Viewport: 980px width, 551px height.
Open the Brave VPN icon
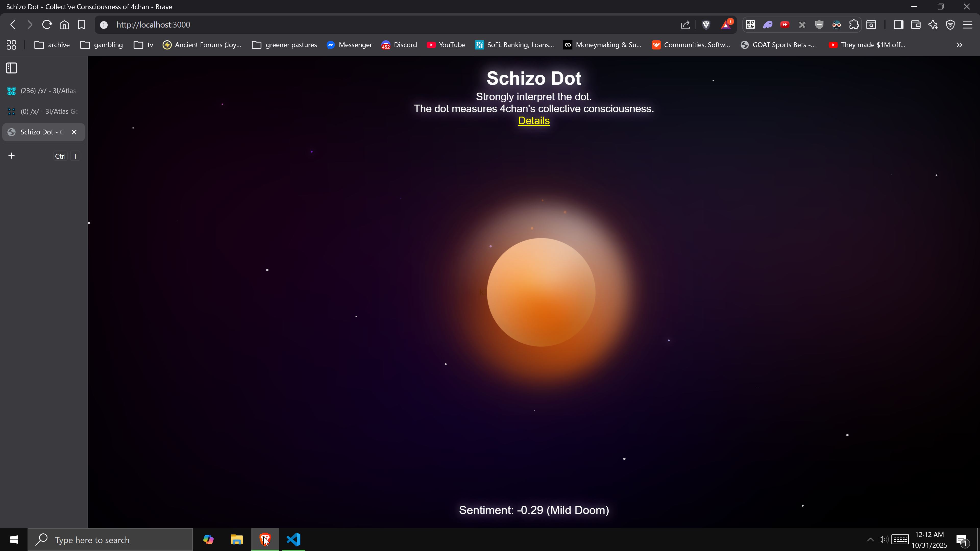point(950,25)
